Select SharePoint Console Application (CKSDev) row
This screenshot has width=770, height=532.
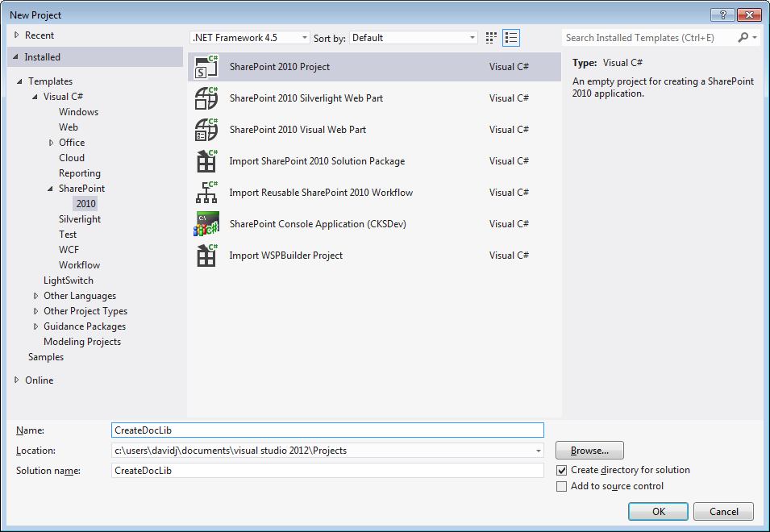pyautogui.click(x=374, y=224)
